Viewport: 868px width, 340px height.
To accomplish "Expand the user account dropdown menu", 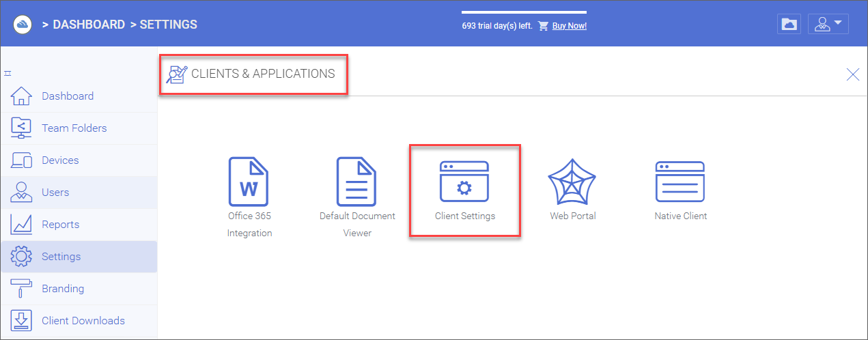I will coord(828,25).
